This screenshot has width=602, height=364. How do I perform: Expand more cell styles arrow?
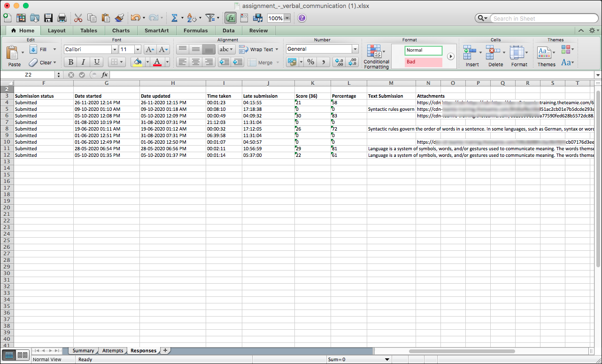tap(451, 56)
